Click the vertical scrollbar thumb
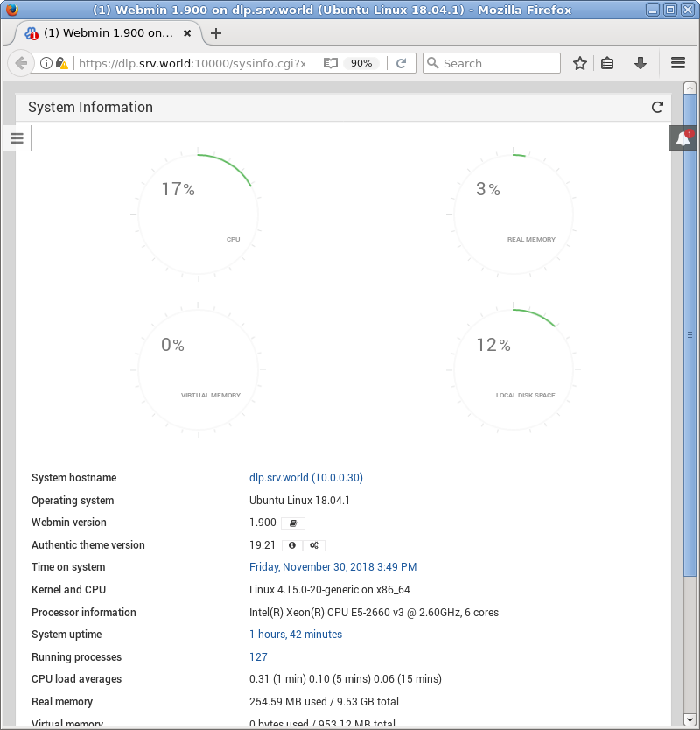 pos(689,335)
